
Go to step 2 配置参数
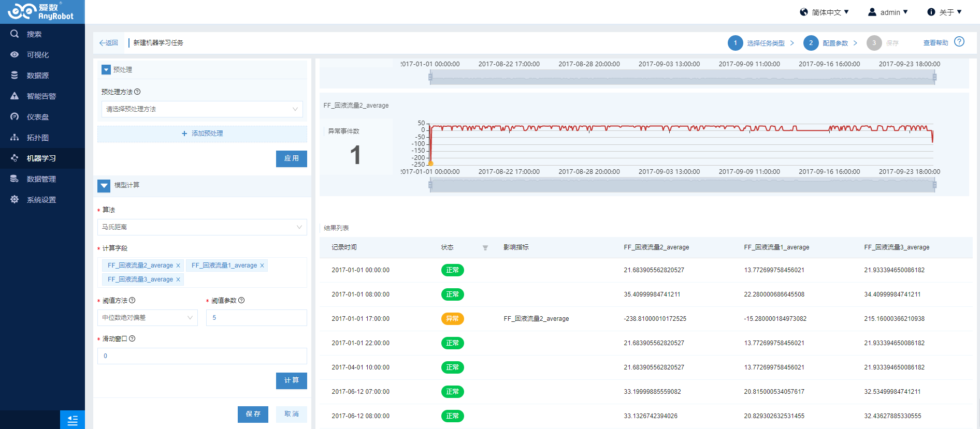(x=826, y=43)
